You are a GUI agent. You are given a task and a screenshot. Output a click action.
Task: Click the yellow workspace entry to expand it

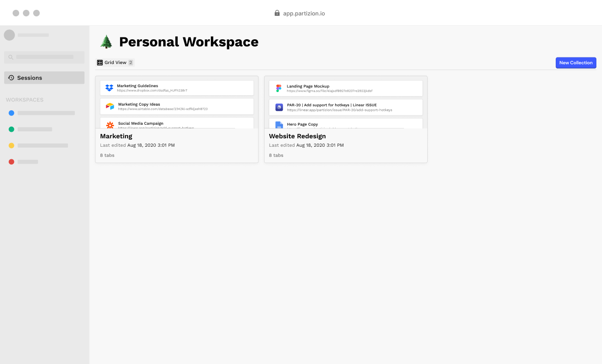pyautogui.click(x=12, y=145)
